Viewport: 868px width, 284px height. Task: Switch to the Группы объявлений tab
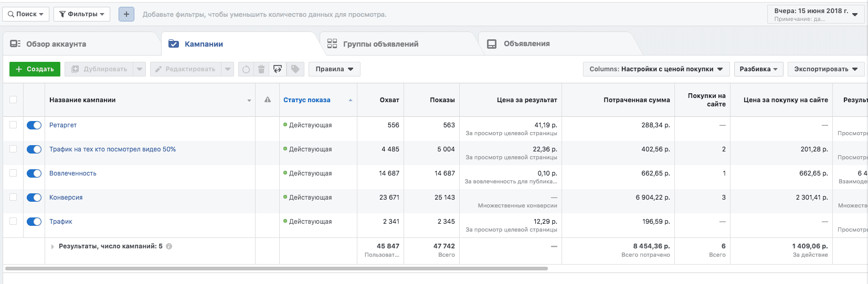coord(380,44)
